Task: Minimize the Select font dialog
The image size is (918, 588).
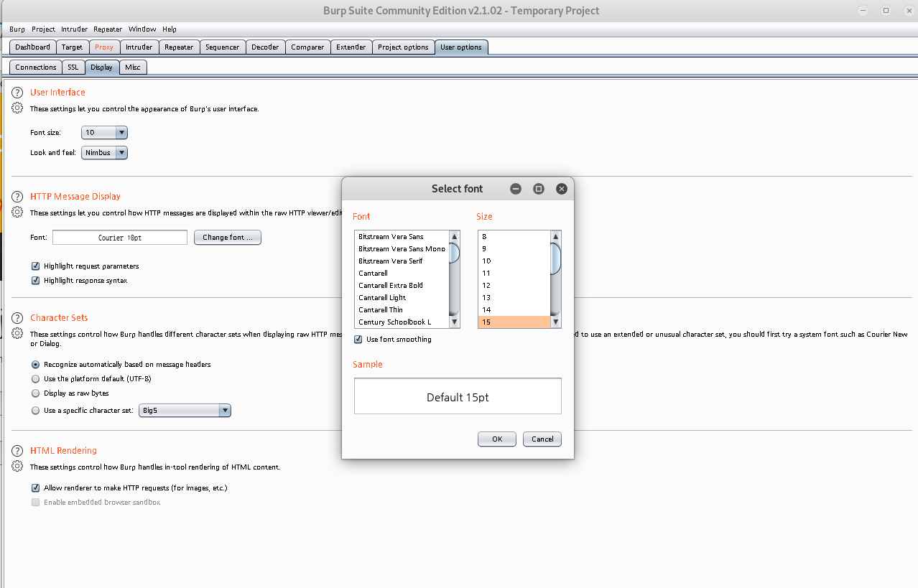Action: (516, 189)
